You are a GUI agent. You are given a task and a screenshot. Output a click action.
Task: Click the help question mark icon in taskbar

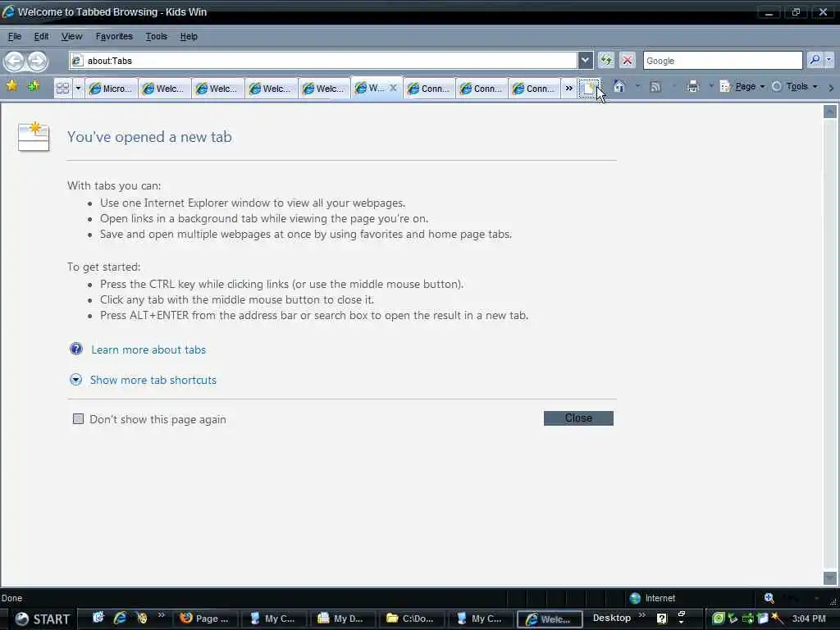pyautogui.click(x=662, y=619)
